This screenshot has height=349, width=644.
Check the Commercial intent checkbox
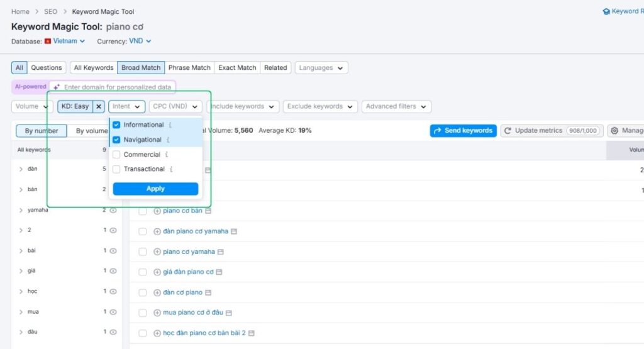click(x=116, y=155)
